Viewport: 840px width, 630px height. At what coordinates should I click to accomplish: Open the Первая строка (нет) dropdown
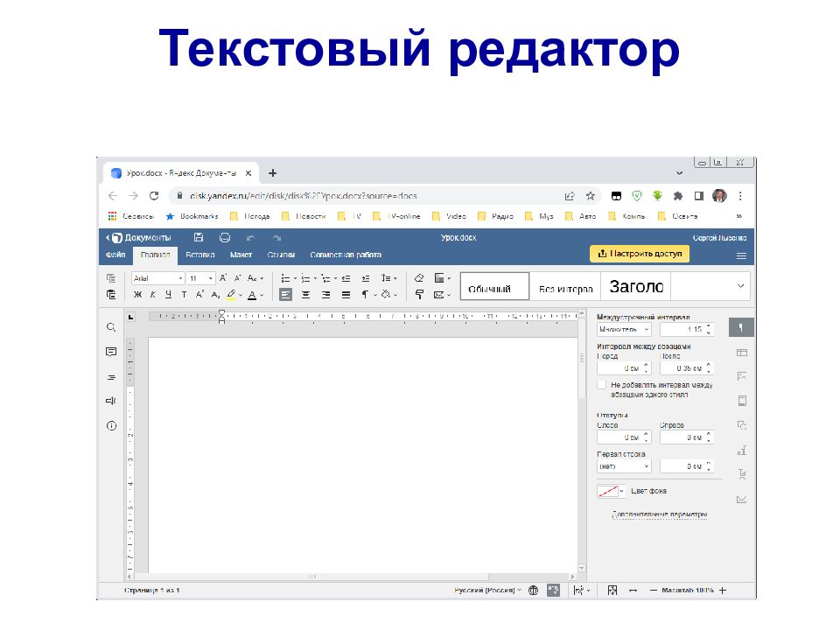click(x=624, y=466)
